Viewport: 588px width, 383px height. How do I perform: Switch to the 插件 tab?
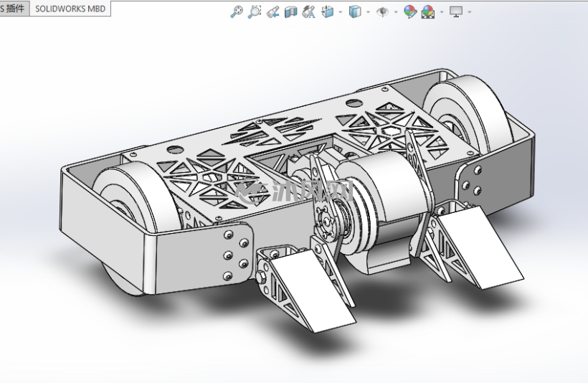coord(14,9)
